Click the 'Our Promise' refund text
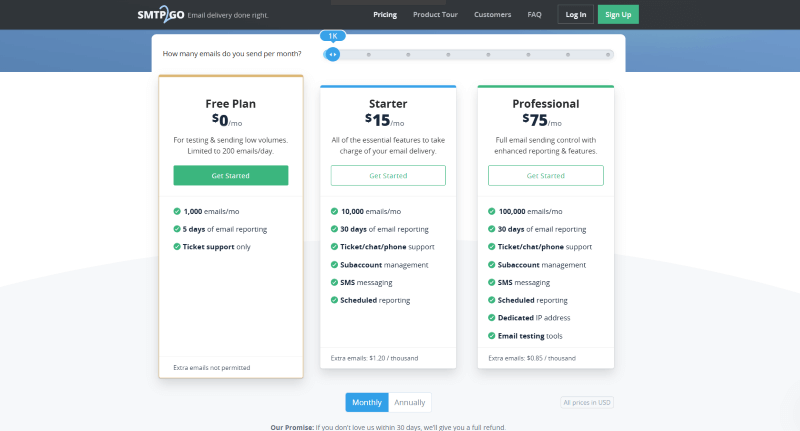 388,427
